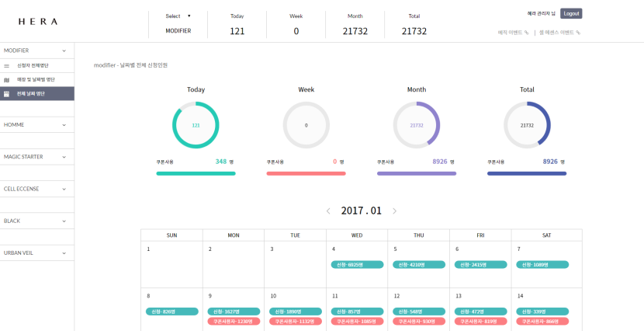Click the 쿠폰사용자-1230명 badge on day 9

[x=234, y=321]
